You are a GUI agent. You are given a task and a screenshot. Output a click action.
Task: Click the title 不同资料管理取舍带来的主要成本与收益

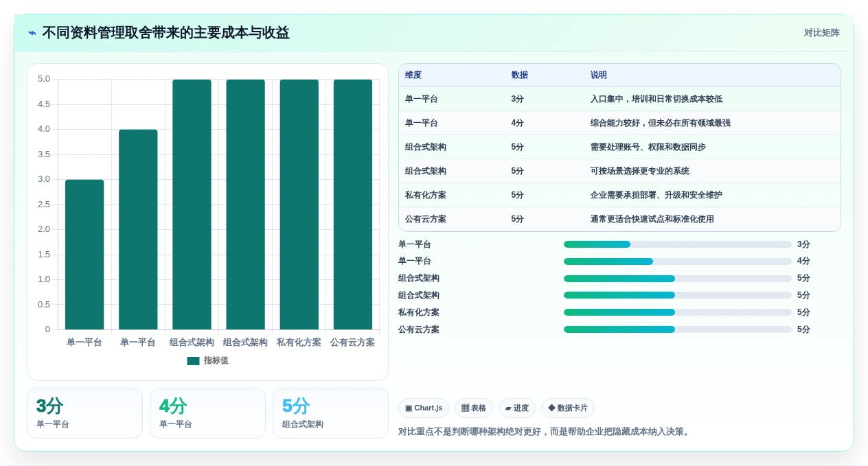pyautogui.click(x=165, y=32)
